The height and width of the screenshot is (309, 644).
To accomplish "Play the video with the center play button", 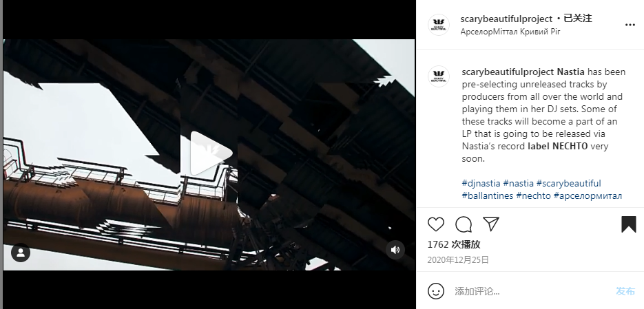I will click(x=211, y=154).
